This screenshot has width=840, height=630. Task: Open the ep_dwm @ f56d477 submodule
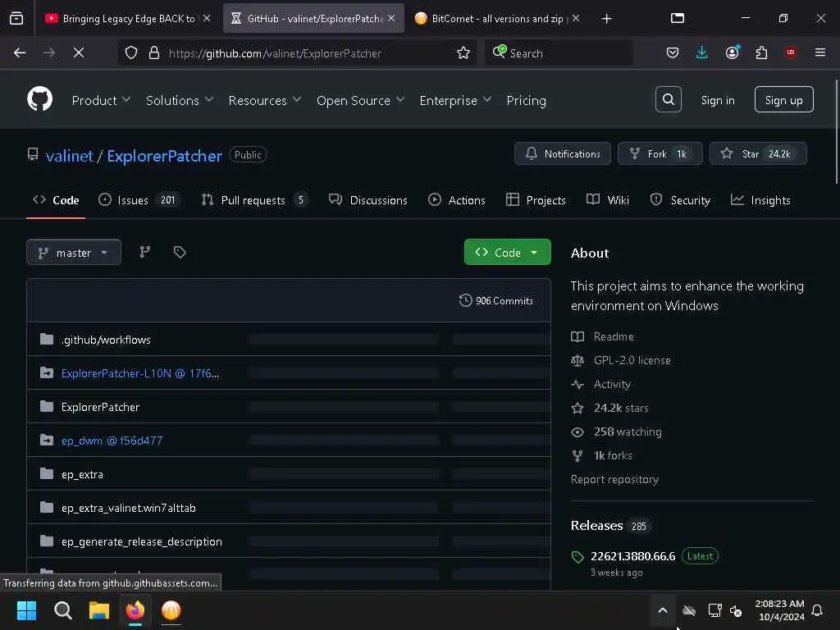(112, 441)
